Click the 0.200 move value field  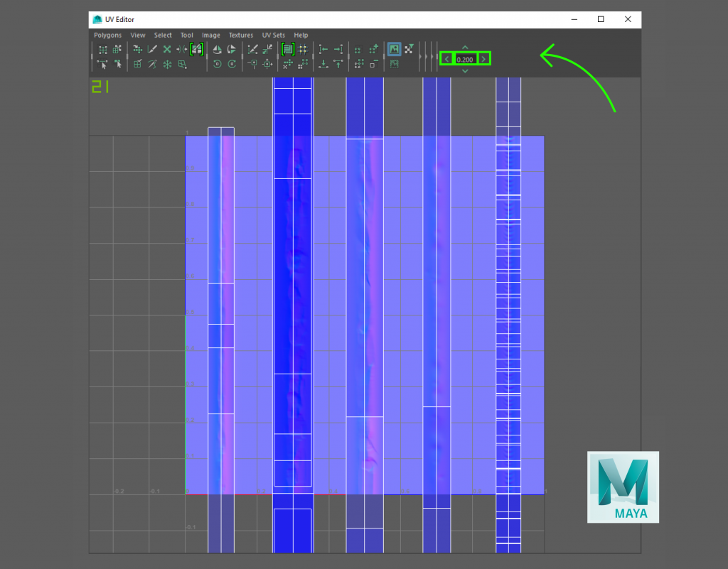pos(465,60)
